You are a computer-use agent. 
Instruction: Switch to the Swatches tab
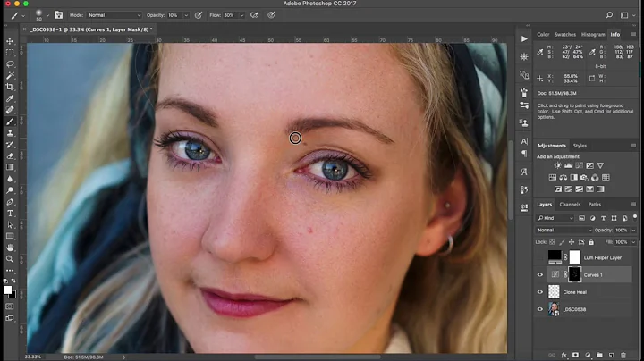(565, 35)
